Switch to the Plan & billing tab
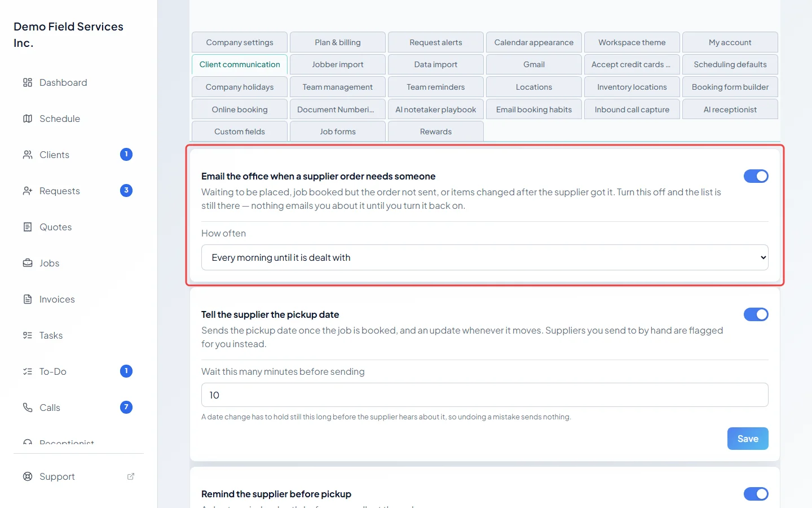This screenshot has width=812, height=508. click(338, 42)
